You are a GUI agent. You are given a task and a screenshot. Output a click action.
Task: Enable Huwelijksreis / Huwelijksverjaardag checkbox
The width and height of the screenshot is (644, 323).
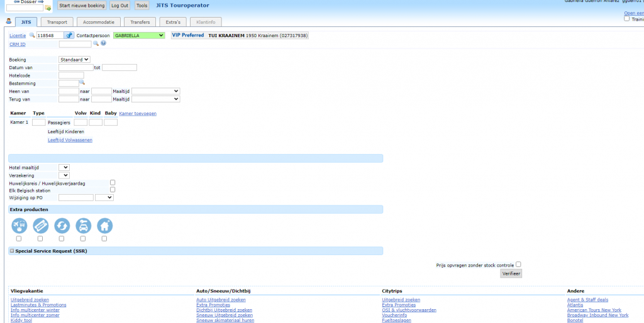pos(113,182)
